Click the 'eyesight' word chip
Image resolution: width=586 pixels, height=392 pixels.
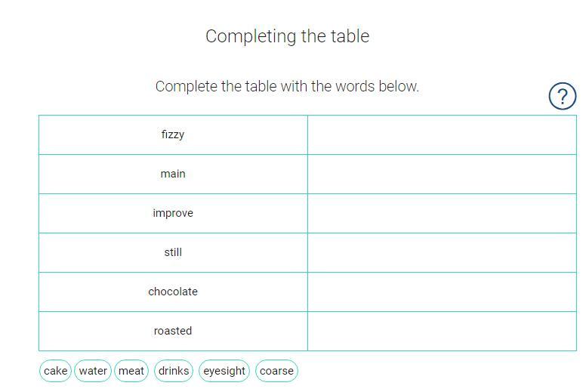pyautogui.click(x=224, y=371)
